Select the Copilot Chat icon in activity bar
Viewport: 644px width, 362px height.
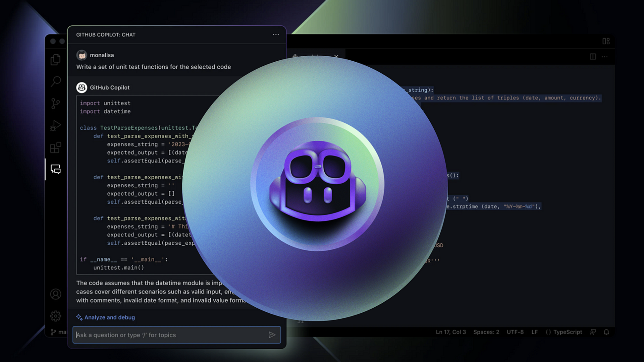[56, 169]
